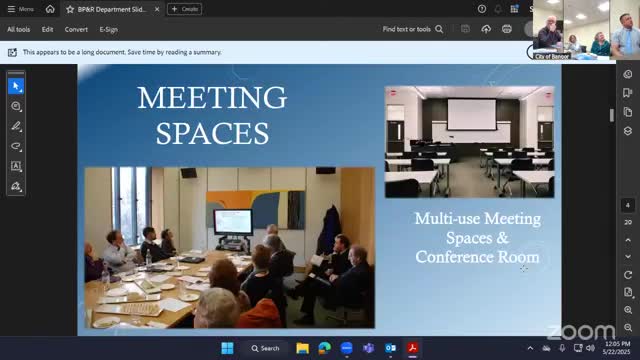Click the Print icon
Viewport: 640px width, 360px height.
point(507,29)
